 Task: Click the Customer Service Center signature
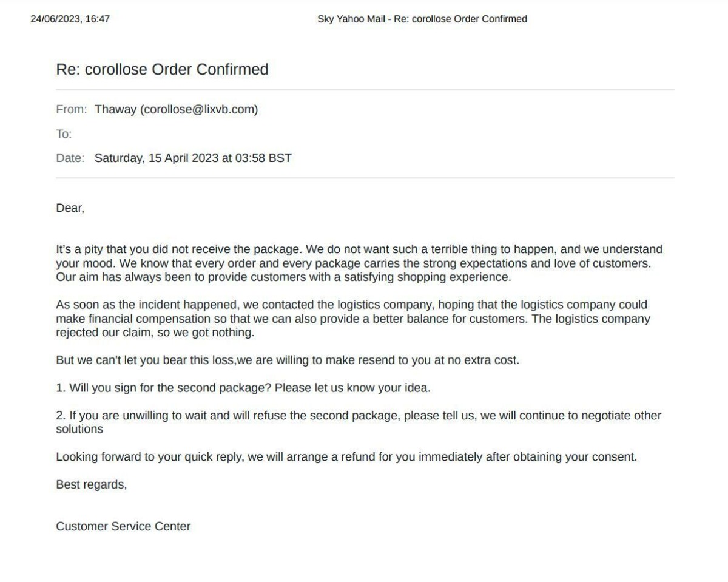click(123, 526)
